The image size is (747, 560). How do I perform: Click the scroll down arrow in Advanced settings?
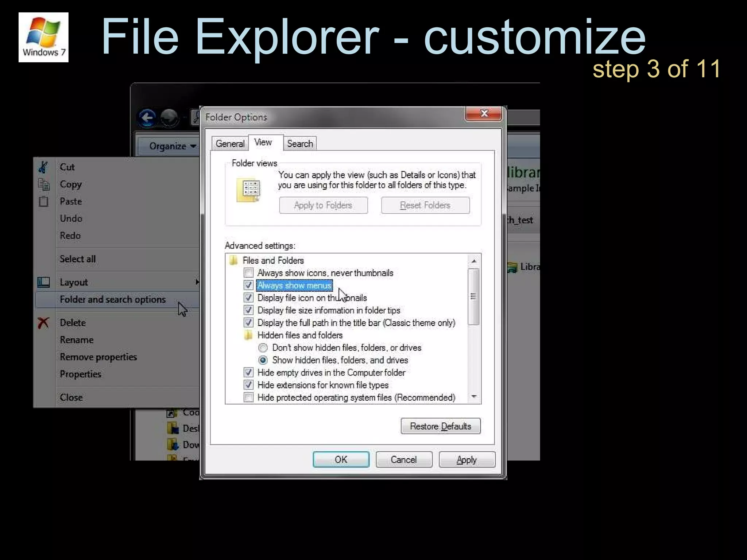tap(474, 396)
